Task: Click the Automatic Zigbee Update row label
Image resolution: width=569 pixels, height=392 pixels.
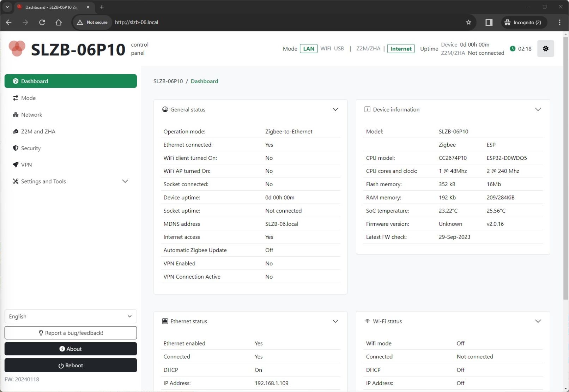Action: (195, 250)
